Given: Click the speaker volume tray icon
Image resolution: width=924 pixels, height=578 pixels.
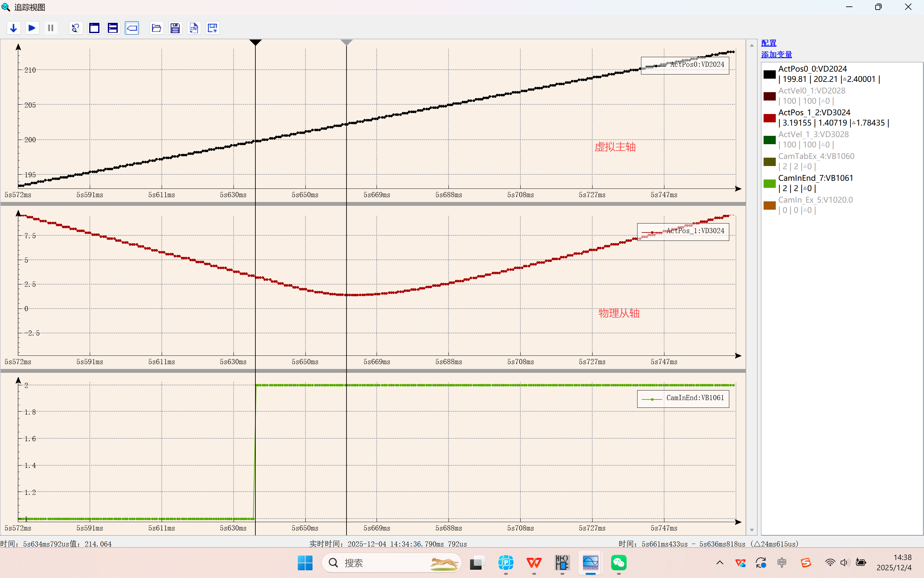Looking at the screenshot, I should click(x=844, y=563).
